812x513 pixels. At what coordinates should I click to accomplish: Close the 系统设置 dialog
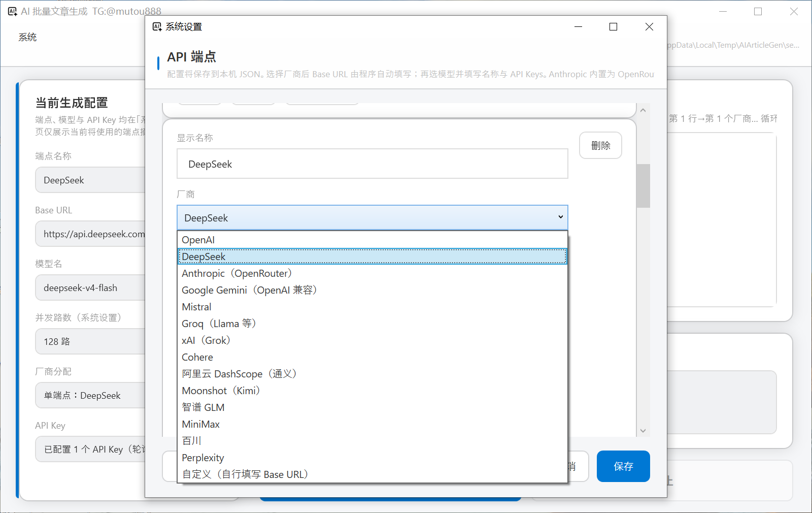(x=649, y=26)
